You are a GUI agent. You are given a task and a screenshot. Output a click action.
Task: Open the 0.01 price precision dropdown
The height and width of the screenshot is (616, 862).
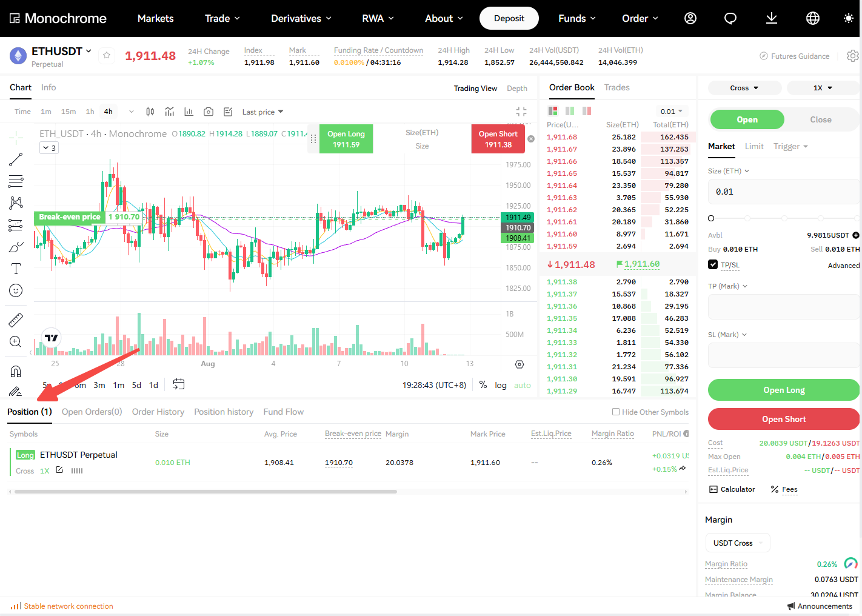[x=672, y=112]
